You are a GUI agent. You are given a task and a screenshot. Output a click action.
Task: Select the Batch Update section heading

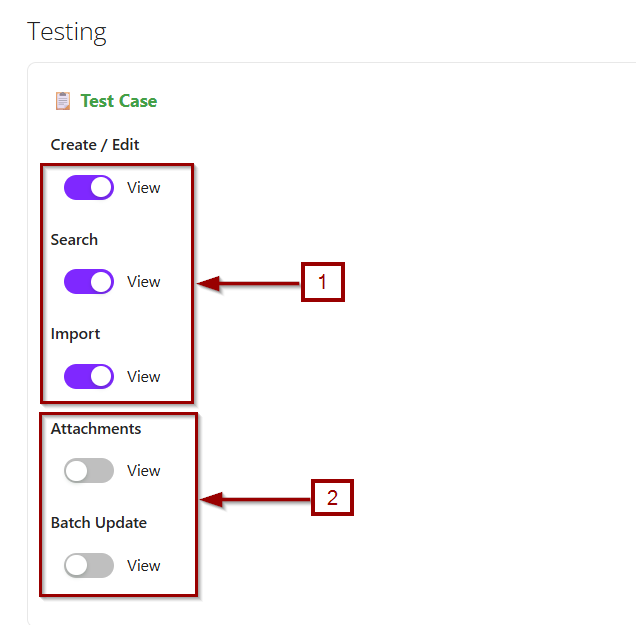(99, 523)
